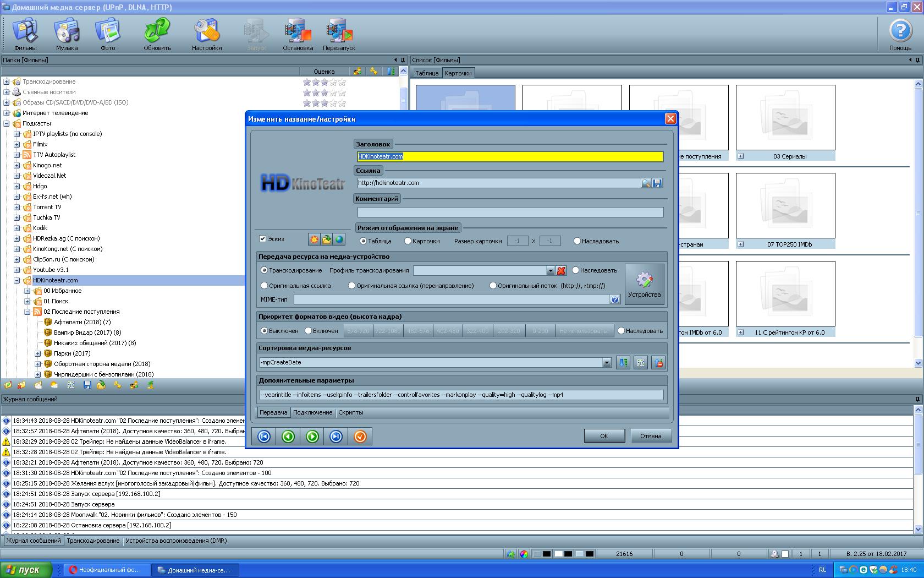
Task: Toggle the Эскиз checkbox
Action: click(263, 238)
